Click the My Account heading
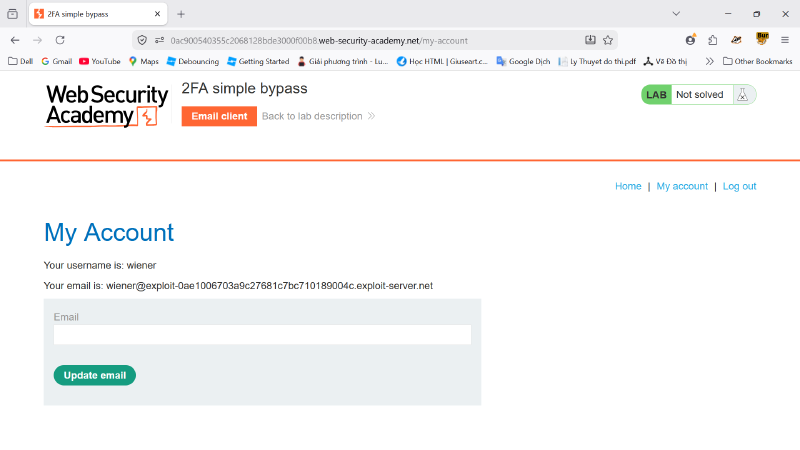The width and height of the screenshot is (800, 450). [109, 233]
